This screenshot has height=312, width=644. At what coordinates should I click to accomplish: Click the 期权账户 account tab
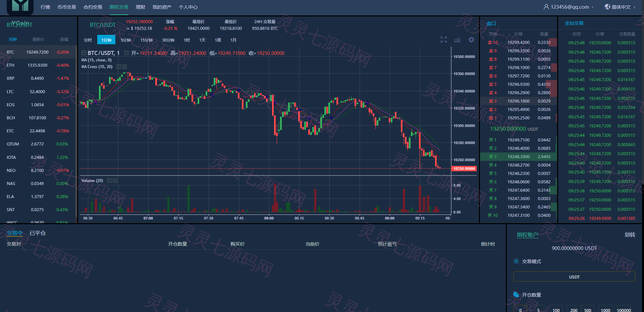coord(527,235)
